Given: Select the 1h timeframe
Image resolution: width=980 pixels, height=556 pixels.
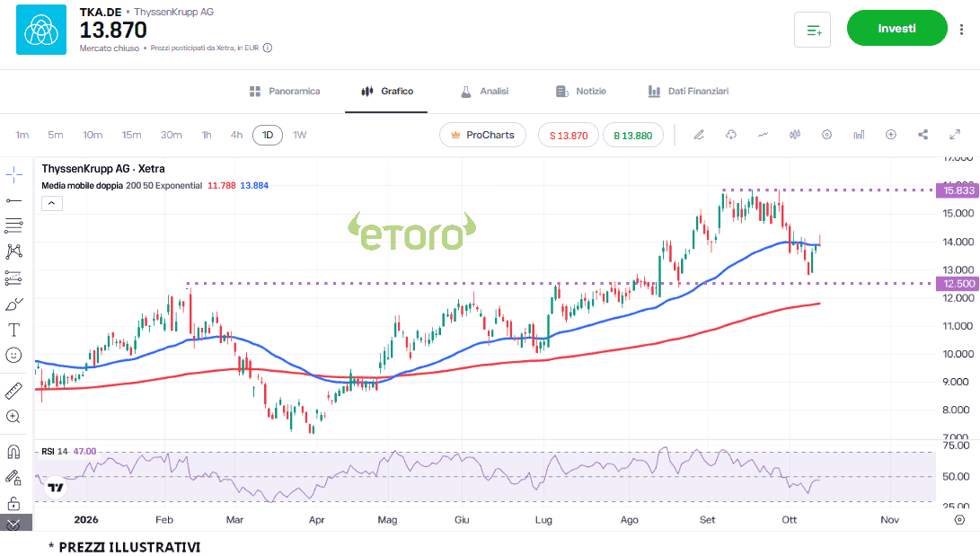Looking at the screenshot, I should tap(207, 135).
